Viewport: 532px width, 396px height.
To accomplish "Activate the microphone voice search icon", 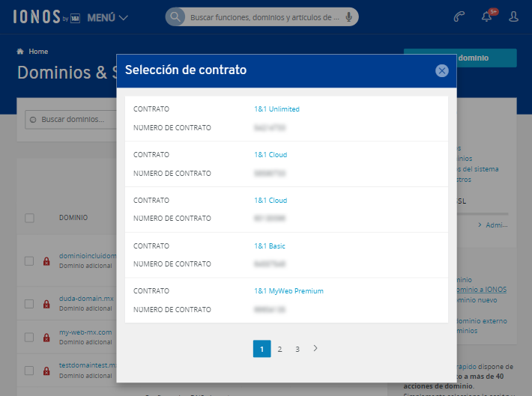I will pos(348,16).
